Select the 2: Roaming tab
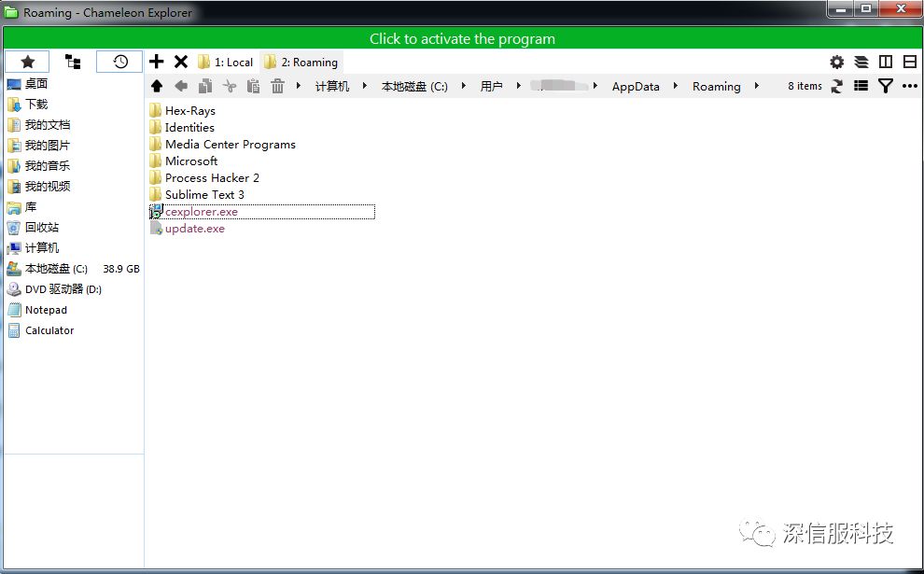Viewport: 924px width, 574px height. (301, 62)
